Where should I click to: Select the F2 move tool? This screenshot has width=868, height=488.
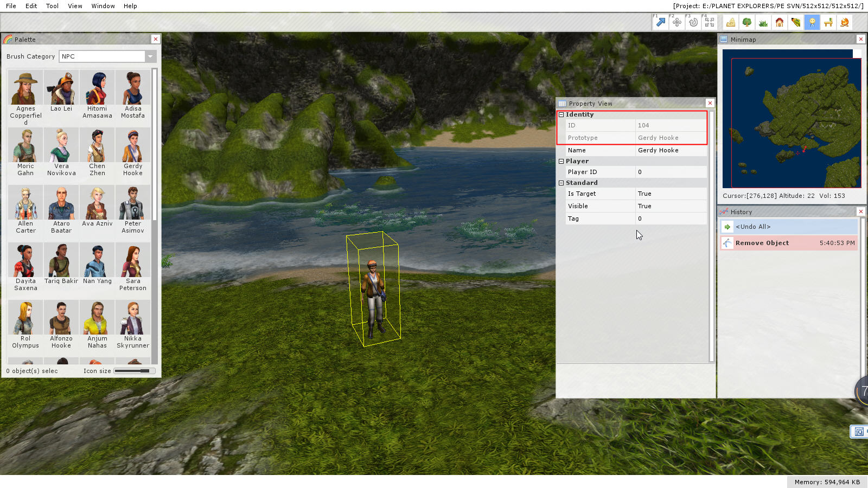coord(676,22)
